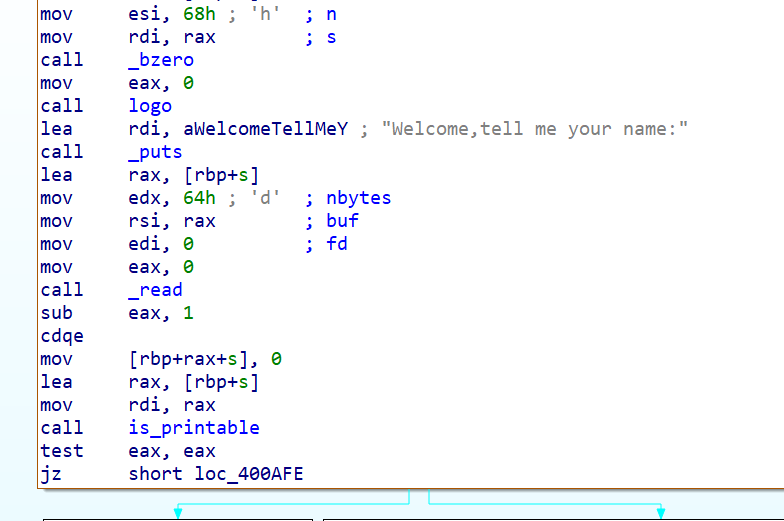Click the test eax, eax instruction
784x521 pixels.
click(x=128, y=451)
